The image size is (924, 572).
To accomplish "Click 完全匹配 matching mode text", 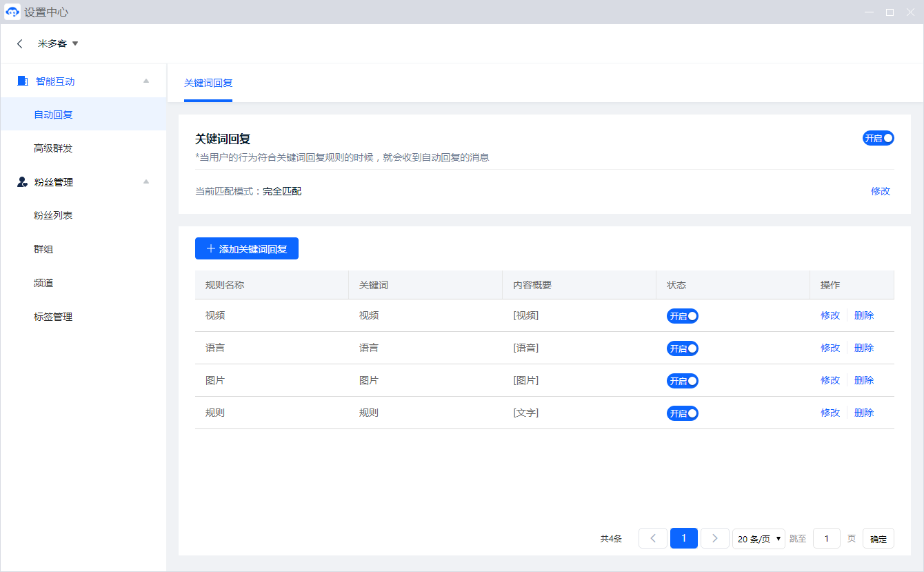I will [282, 191].
